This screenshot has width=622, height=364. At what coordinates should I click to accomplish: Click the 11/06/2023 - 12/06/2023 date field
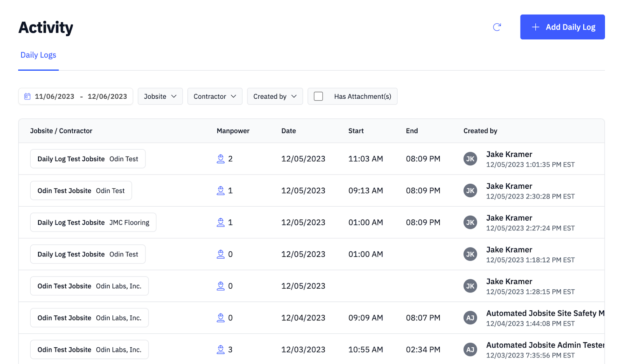(80, 96)
